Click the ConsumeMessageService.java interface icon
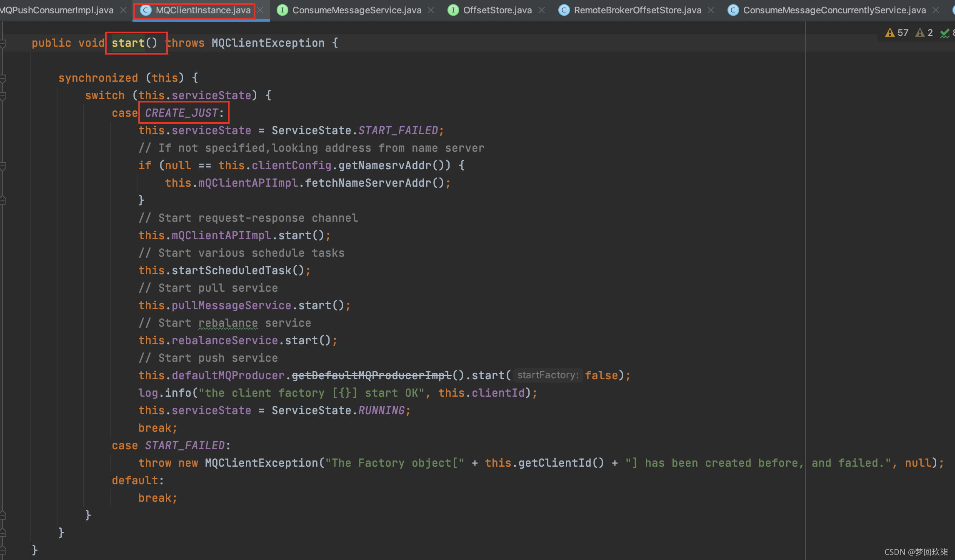Image resolution: width=955 pixels, height=560 pixels. tap(282, 10)
